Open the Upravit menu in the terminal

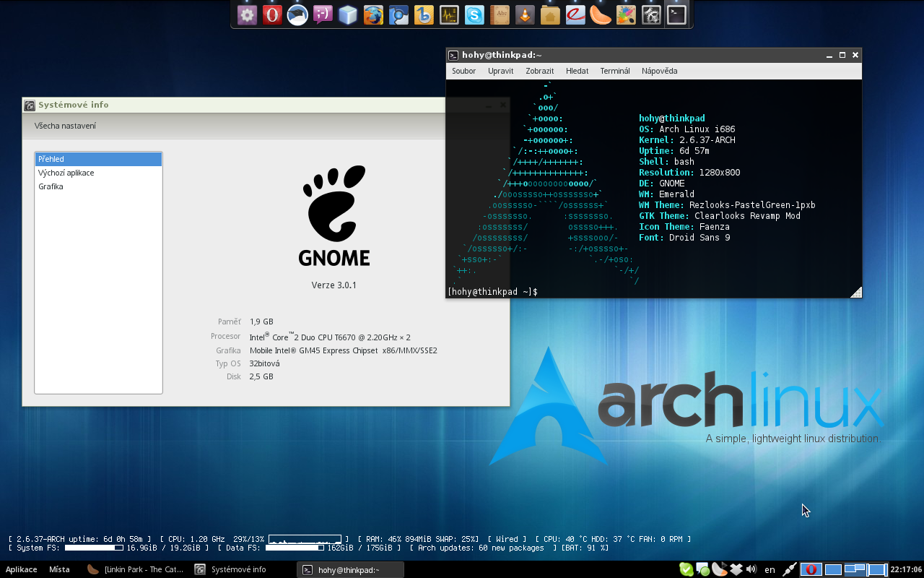coord(501,71)
